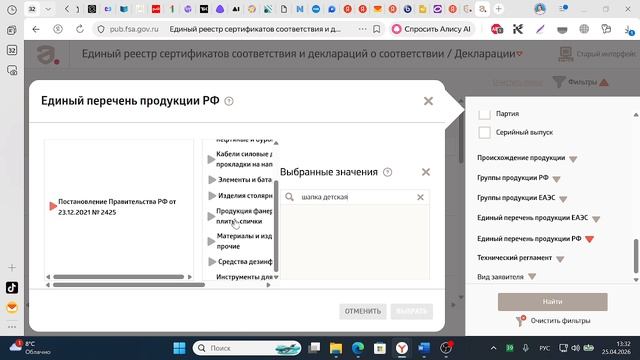Bookmark this page
The image size is (640, 360).
pos(377,29)
